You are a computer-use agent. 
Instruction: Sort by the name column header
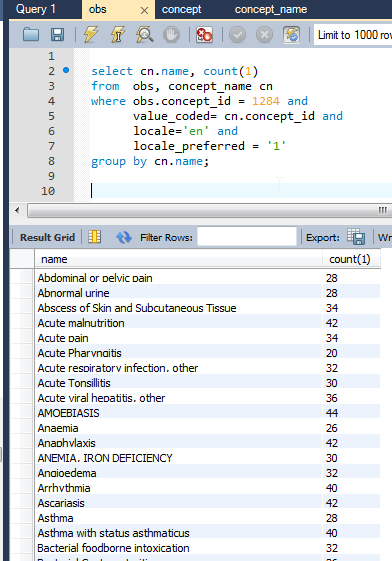coord(178,259)
